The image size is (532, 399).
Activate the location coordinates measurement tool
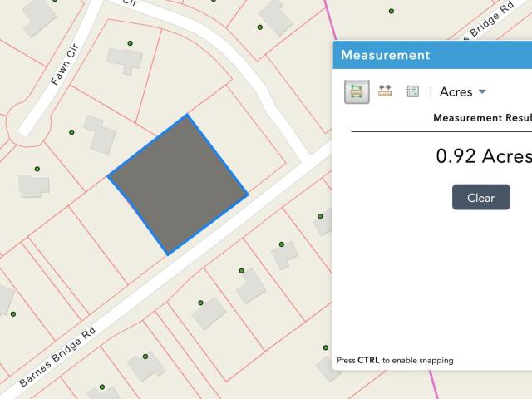pos(412,91)
